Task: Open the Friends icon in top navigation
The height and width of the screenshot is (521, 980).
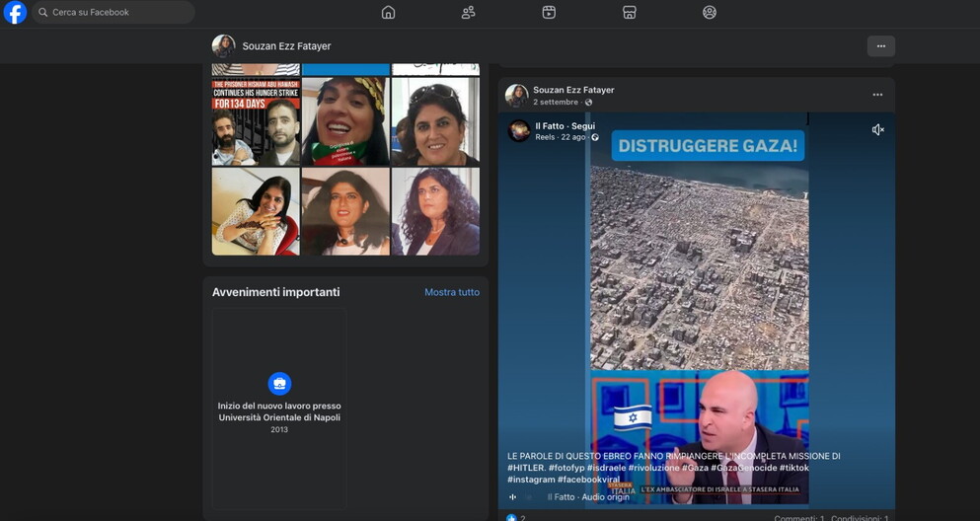Action: 468,13
